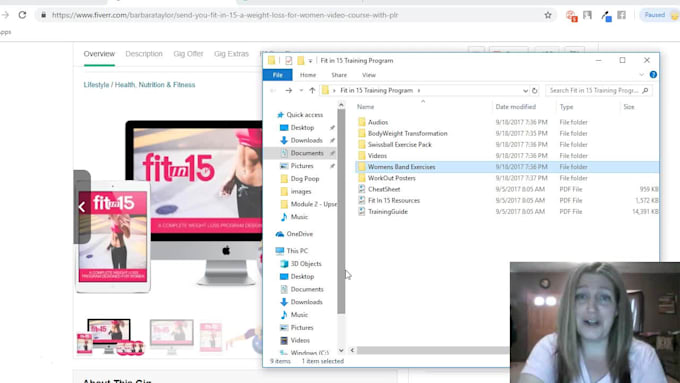Open Music under Quick access
680x383 pixels.
click(x=299, y=217)
